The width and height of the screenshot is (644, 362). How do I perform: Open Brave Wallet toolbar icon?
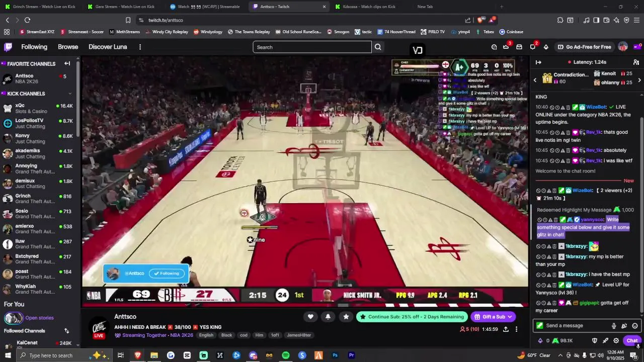[x=606, y=20]
